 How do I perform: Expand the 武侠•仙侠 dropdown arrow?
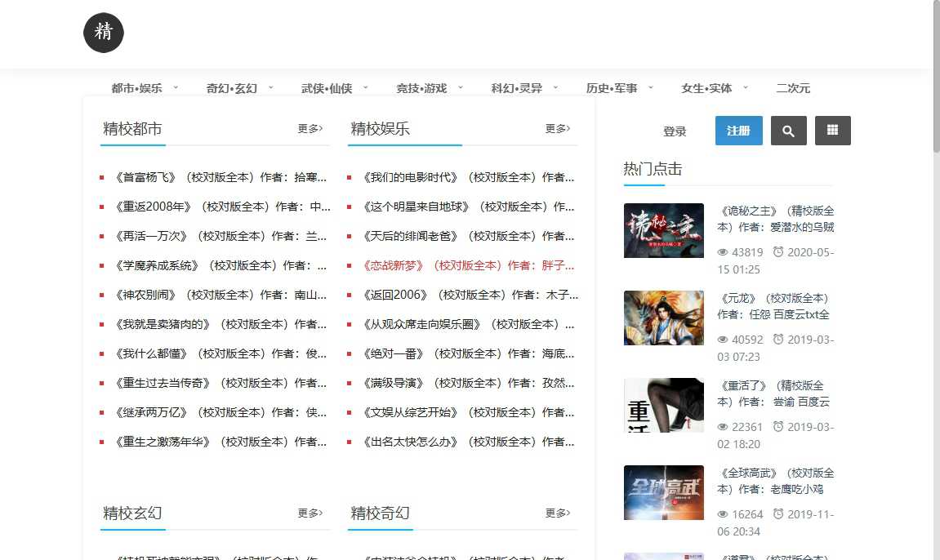(x=366, y=87)
